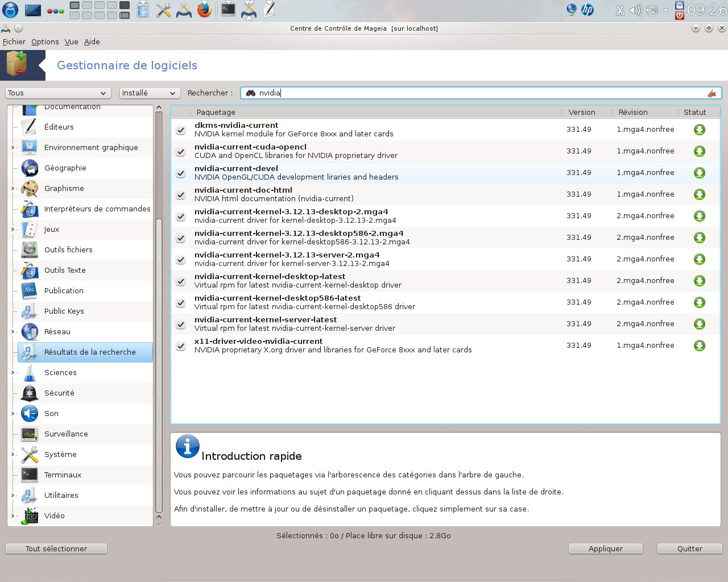Click the volume speaker tray icon
The height and width of the screenshot is (582, 728).
click(x=635, y=10)
